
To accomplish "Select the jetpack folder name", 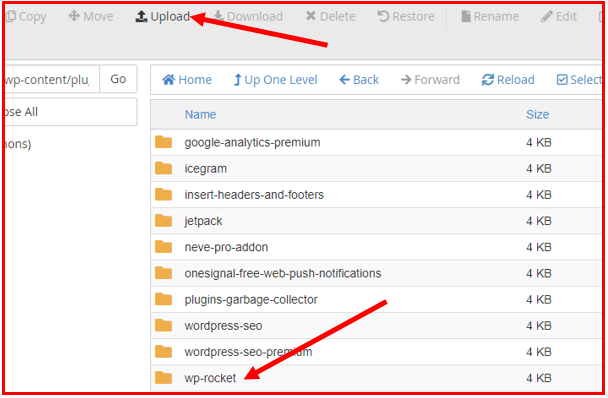I will 203,221.
